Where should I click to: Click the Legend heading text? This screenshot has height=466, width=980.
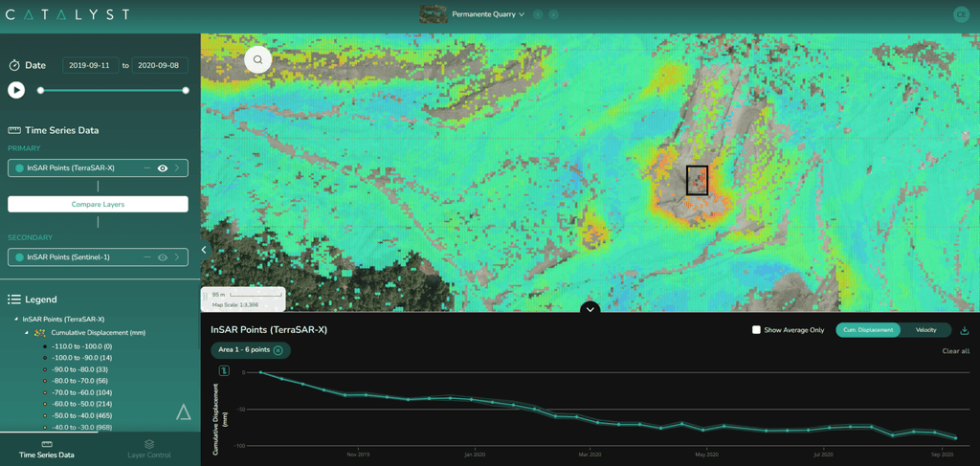tap(40, 300)
